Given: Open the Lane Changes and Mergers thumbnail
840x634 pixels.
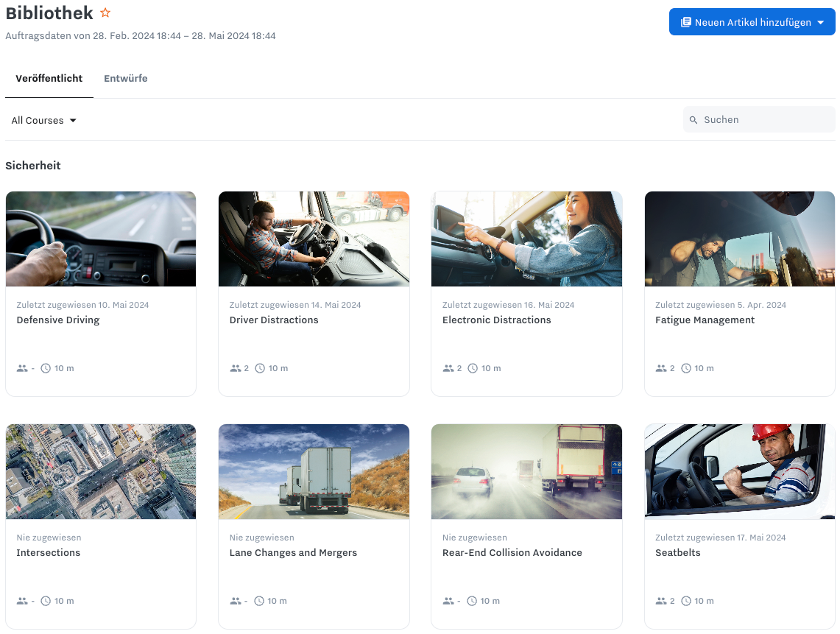Looking at the screenshot, I should [x=314, y=471].
